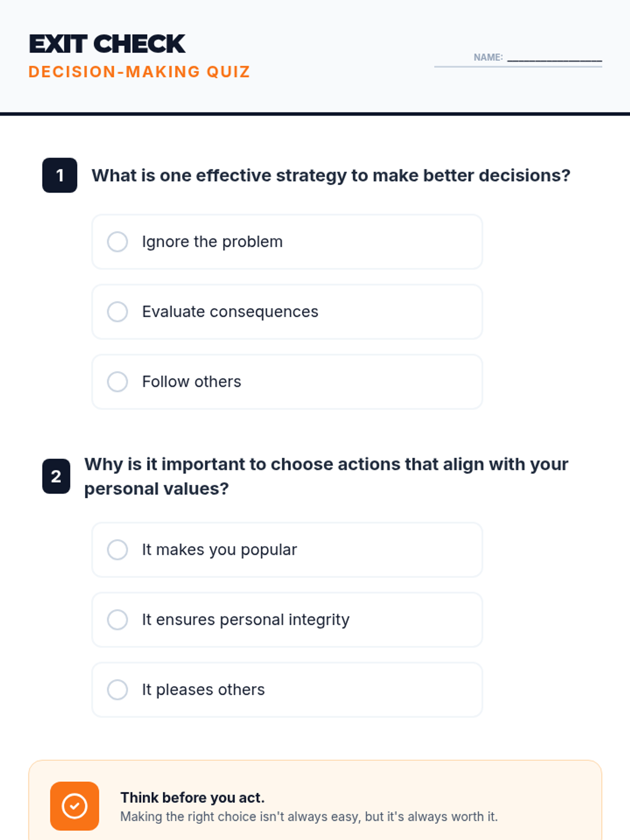Click the question number 2 badge

pos(56,476)
